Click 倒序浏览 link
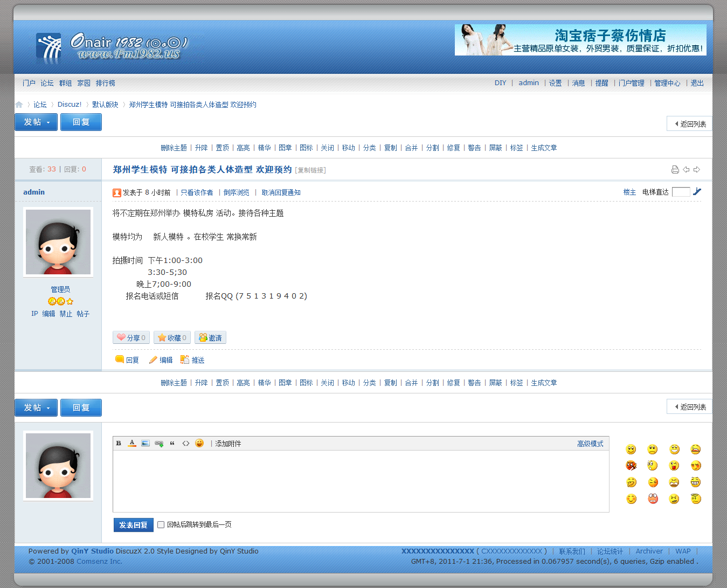The image size is (727, 588). coord(237,192)
